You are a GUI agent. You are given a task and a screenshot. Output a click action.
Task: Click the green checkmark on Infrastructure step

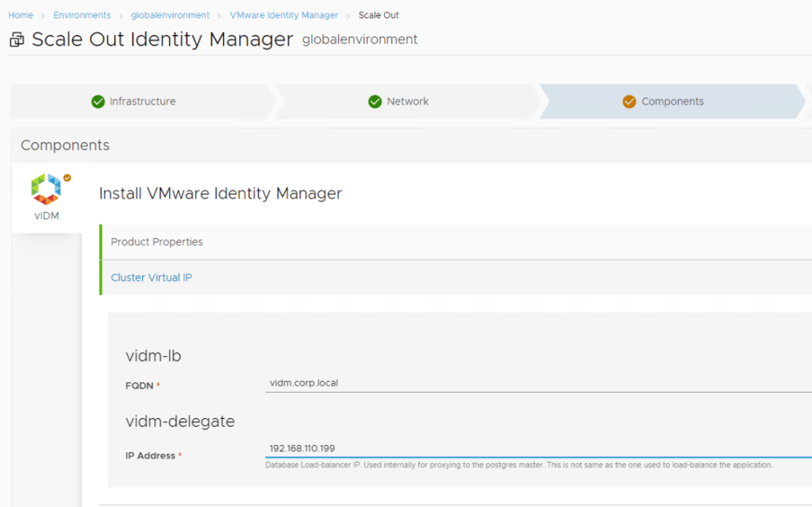pos(98,102)
